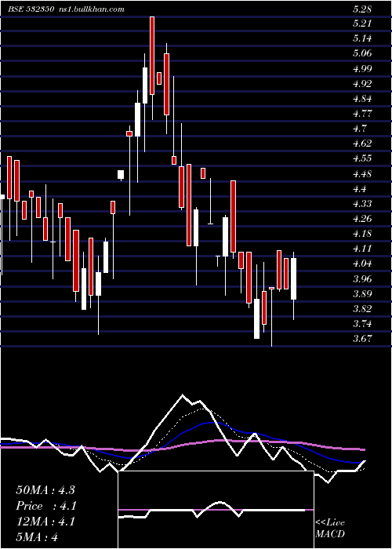
Task: Select the 4.62 price axis label
Action: point(362,144)
